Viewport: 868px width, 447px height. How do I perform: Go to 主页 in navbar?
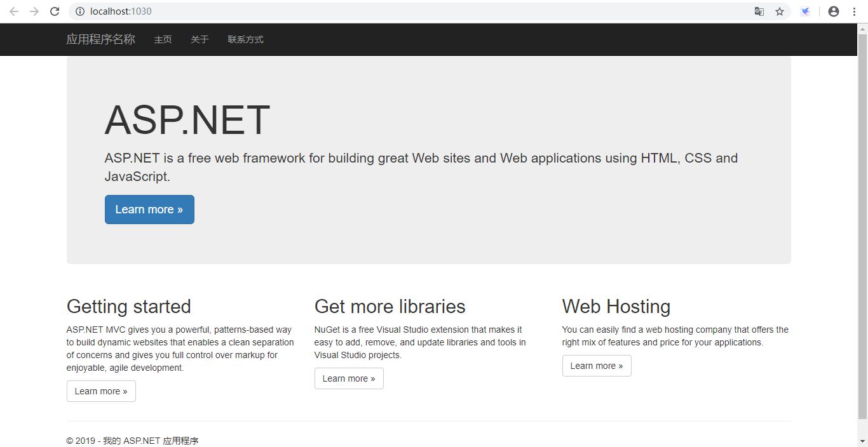tap(163, 39)
